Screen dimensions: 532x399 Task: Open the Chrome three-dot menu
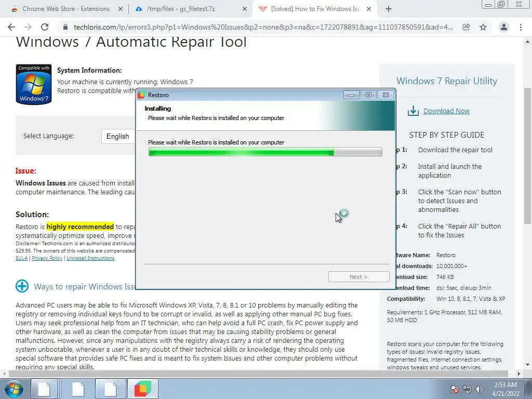[521, 27]
